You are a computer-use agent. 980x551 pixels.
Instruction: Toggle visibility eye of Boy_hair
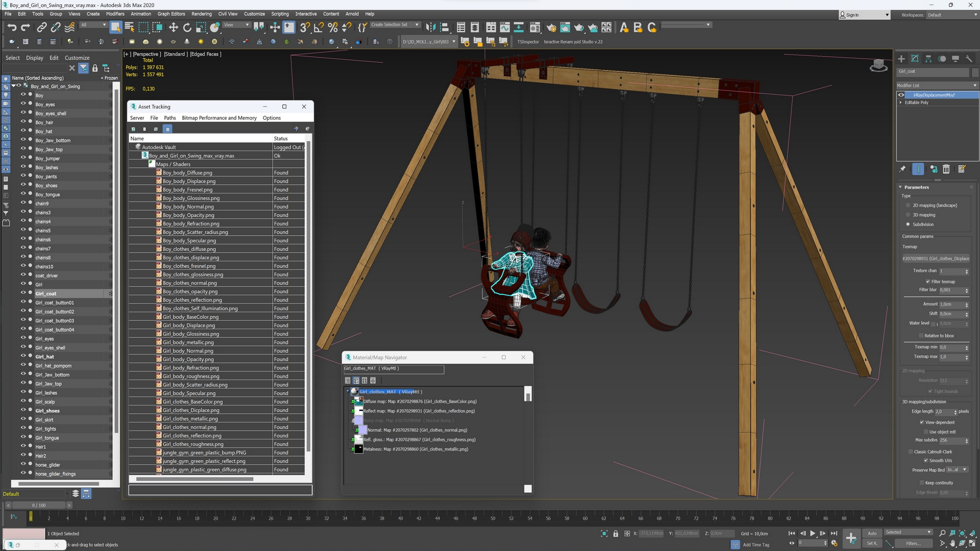(23, 122)
